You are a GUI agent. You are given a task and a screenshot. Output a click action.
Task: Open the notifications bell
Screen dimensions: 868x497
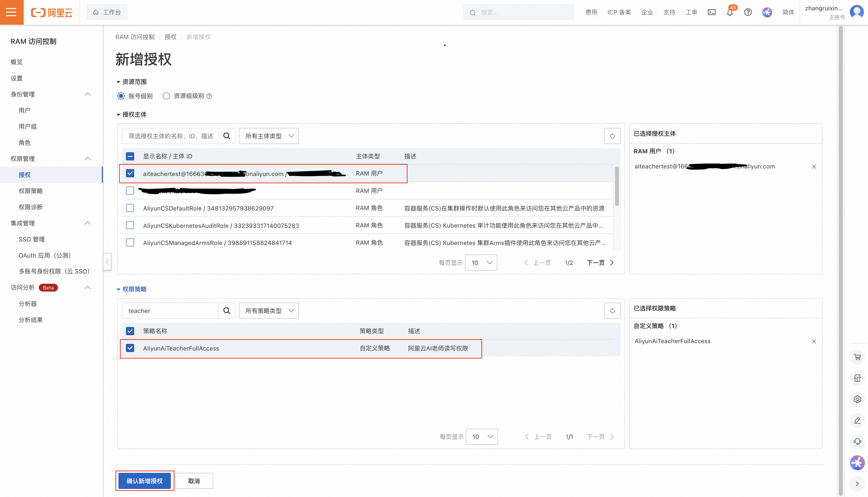730,12
